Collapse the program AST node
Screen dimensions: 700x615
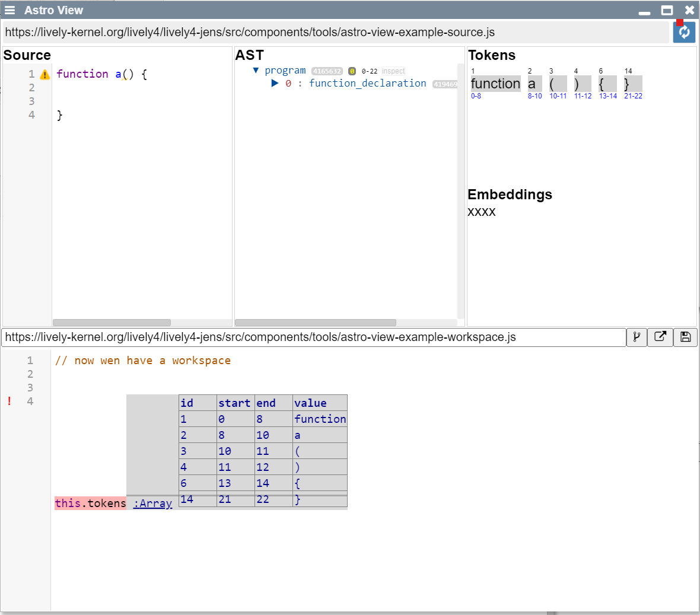point(256,71)
